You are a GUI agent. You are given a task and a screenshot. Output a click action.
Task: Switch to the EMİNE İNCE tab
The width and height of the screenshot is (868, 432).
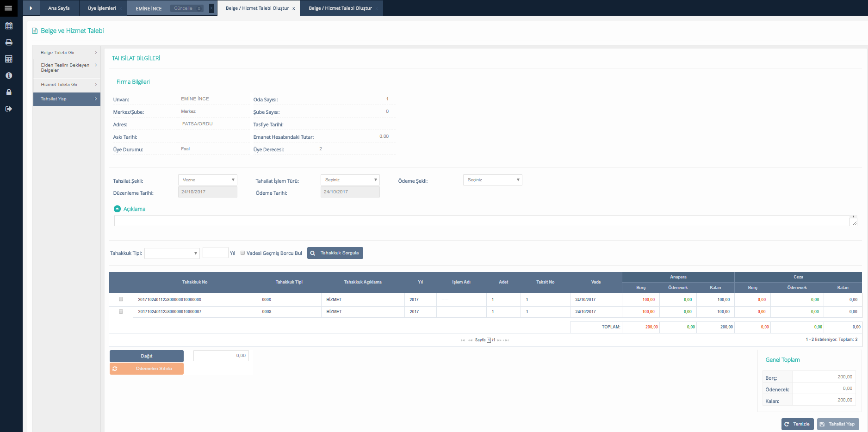click(149, 8)
